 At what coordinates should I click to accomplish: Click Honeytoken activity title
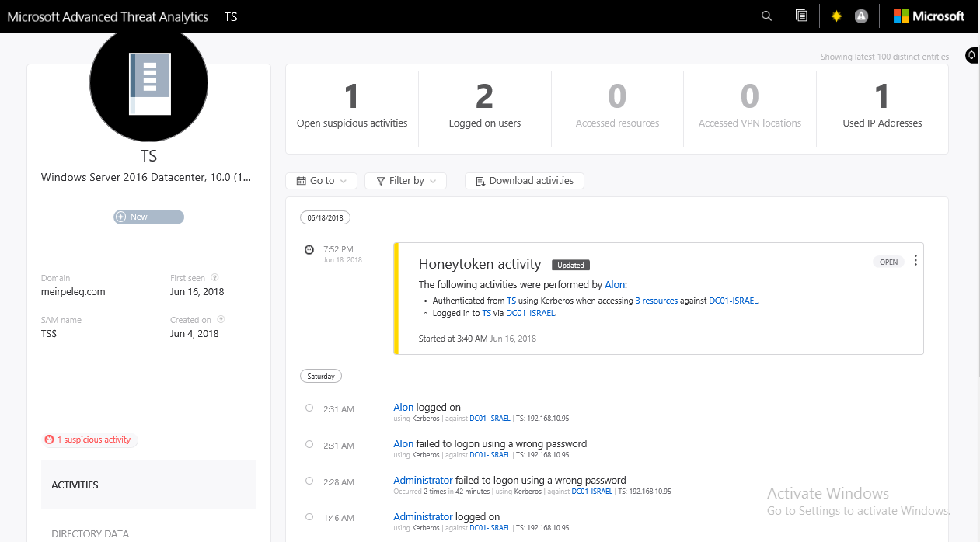[480, 264]
